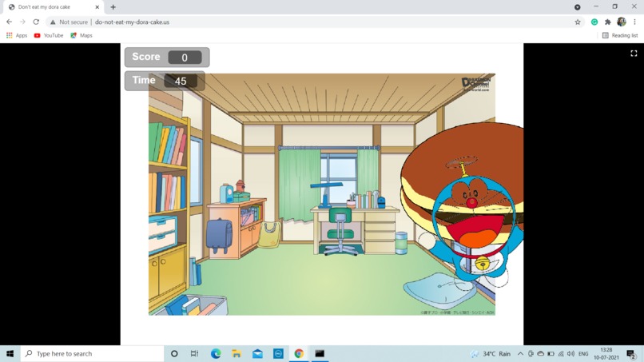Open the Mail app from taskbar
Image resolution: width=644 pixels, height=362 pixels.
[257, 353]
